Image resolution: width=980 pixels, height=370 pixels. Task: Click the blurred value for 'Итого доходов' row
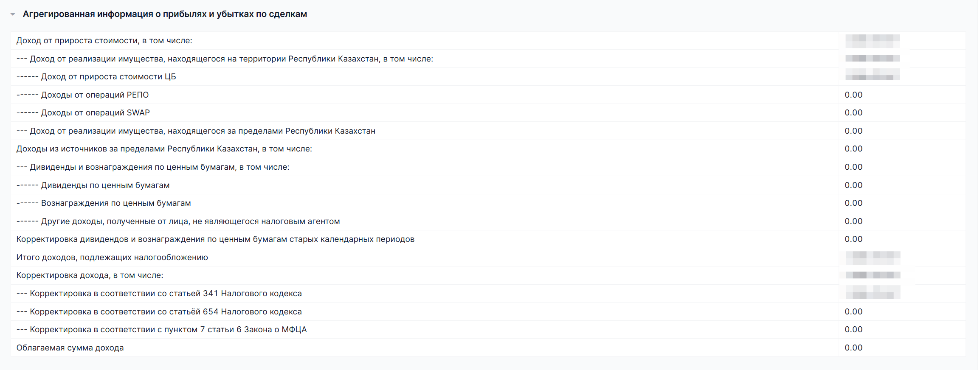click(872, 258)
